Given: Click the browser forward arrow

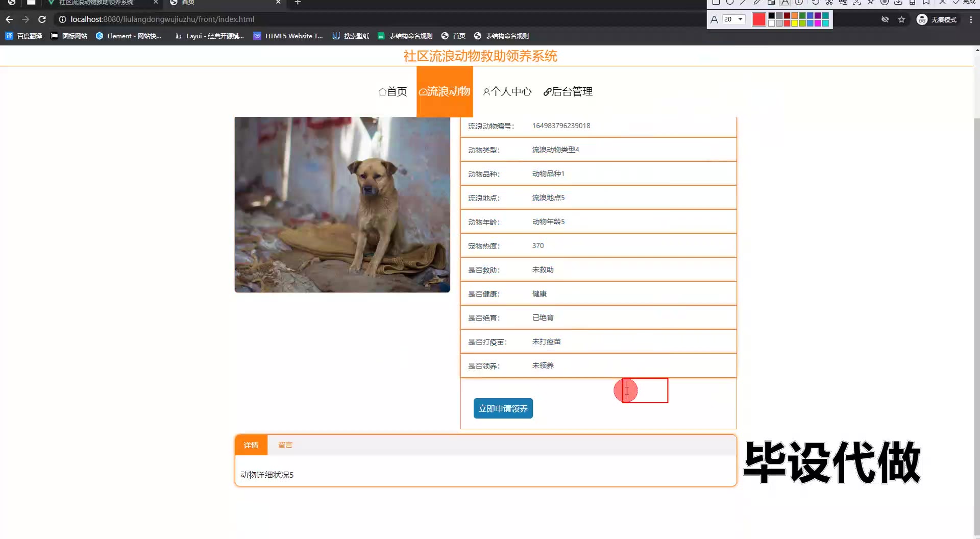Looking at the screenshot, I should (x=26, y=19).
